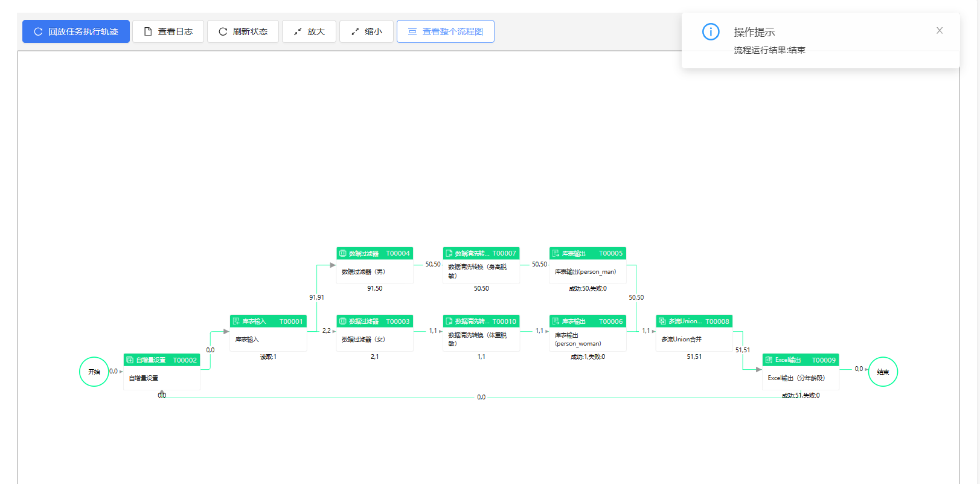Click the 库表输出 icon on T00006
The image size is (980, 484).
click(556, 321)
